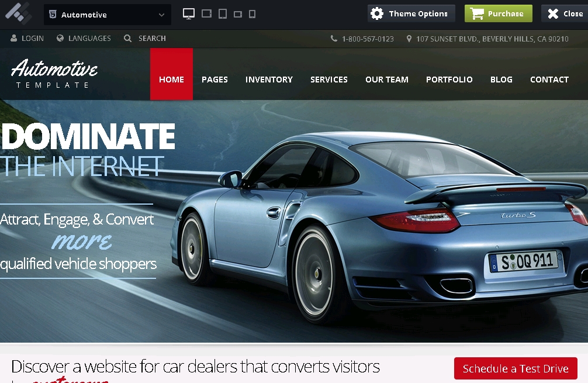Switch to landscape phone preview

click(238, 14)
